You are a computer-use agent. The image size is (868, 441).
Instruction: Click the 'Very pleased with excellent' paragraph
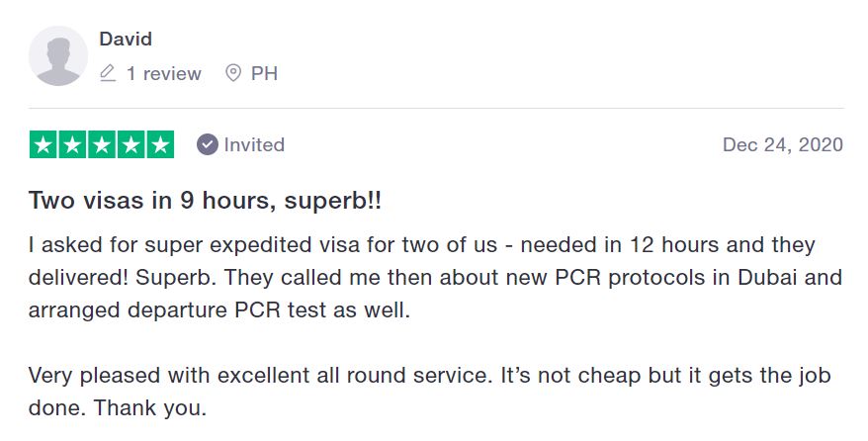pos(430,392)
